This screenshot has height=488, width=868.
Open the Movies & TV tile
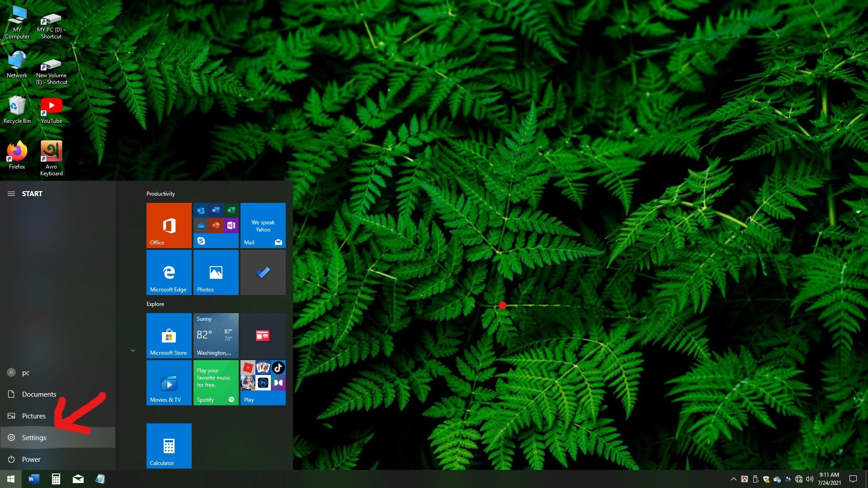[169, 382]
